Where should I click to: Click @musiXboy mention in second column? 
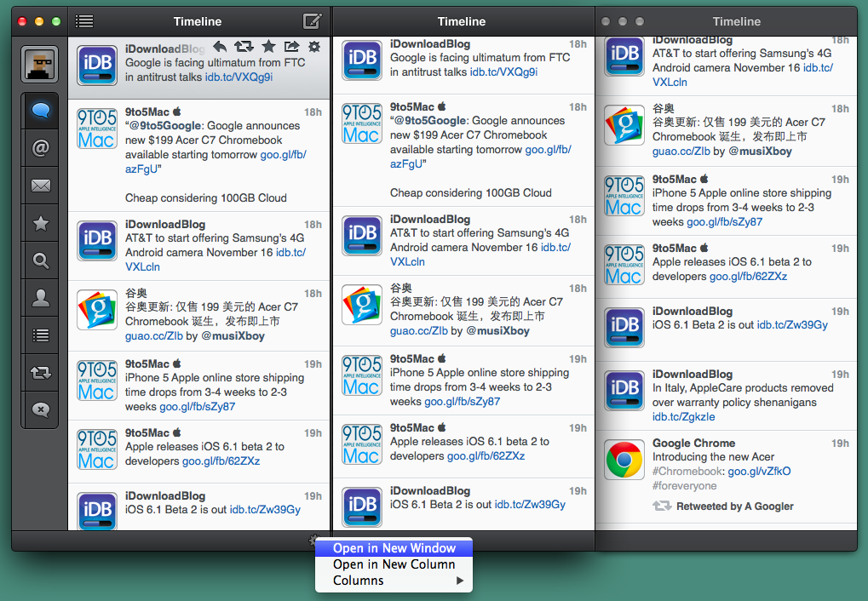point(497,331)
